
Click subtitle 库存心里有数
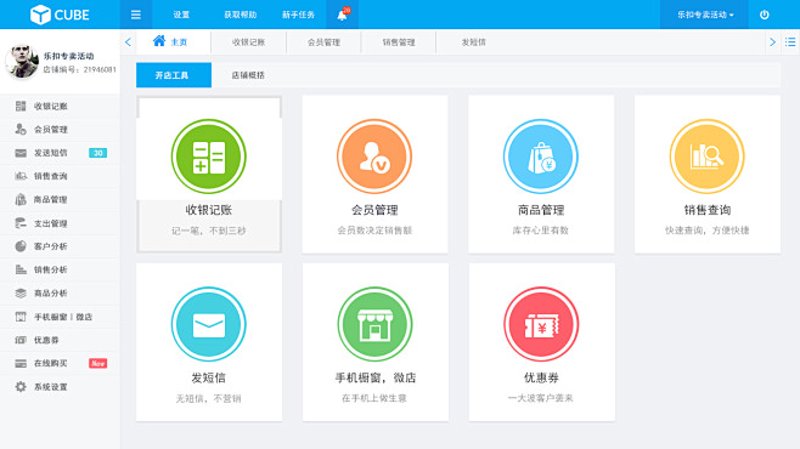(541, 231)
